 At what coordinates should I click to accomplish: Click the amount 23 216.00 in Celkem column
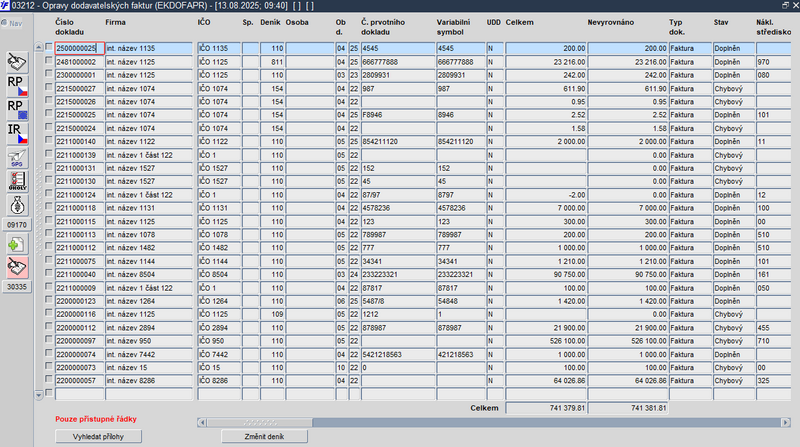click(546, 62)
